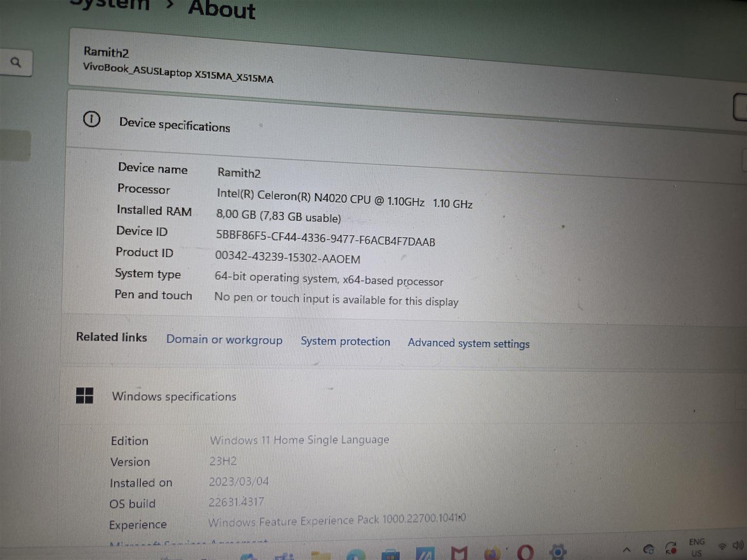Open Opera browser from the taskbar
The width and height of the screenshot is (747, 560).
525,552
